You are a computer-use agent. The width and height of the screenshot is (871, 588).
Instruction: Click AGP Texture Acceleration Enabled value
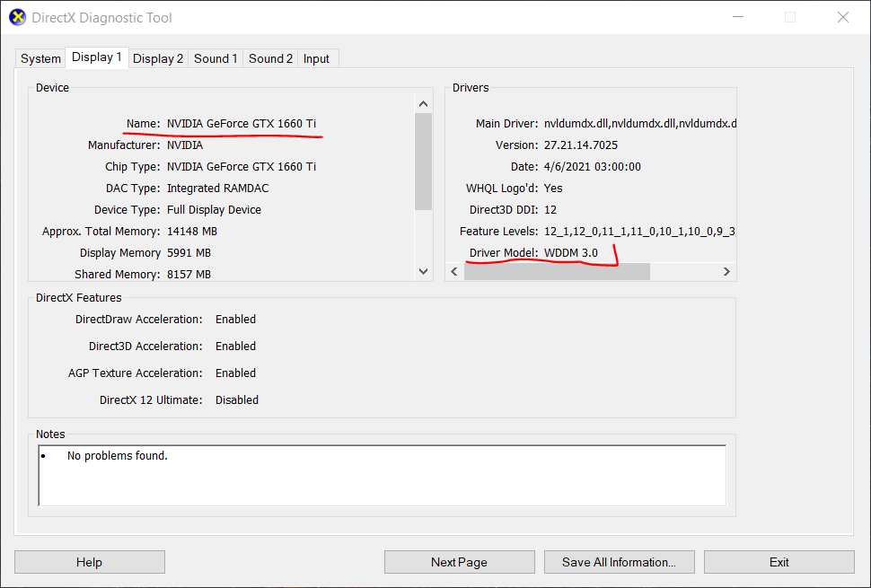[235, 373]
